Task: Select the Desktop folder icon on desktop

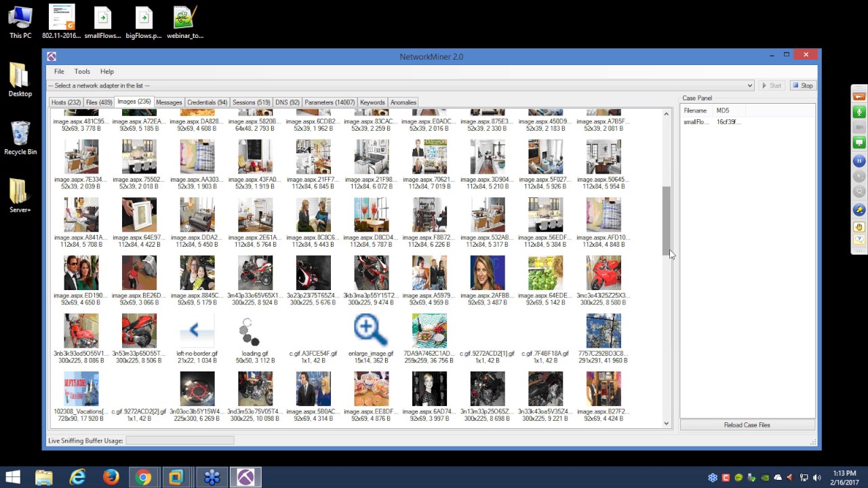Action: tap(20, 80)
